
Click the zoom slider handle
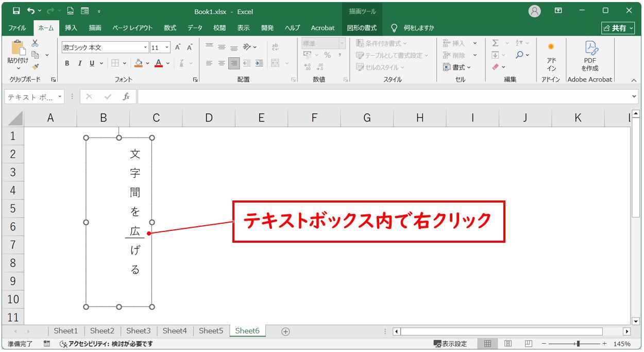pos(579,344)
